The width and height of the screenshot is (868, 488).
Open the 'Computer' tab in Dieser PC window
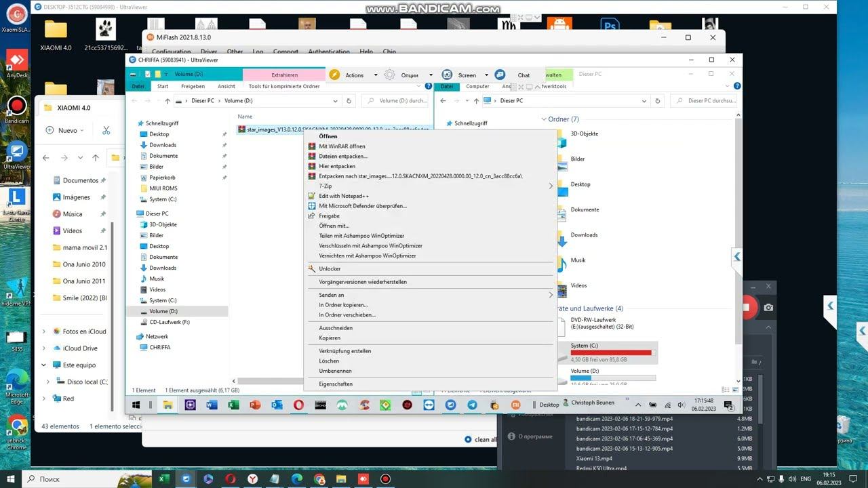[477, 86]
